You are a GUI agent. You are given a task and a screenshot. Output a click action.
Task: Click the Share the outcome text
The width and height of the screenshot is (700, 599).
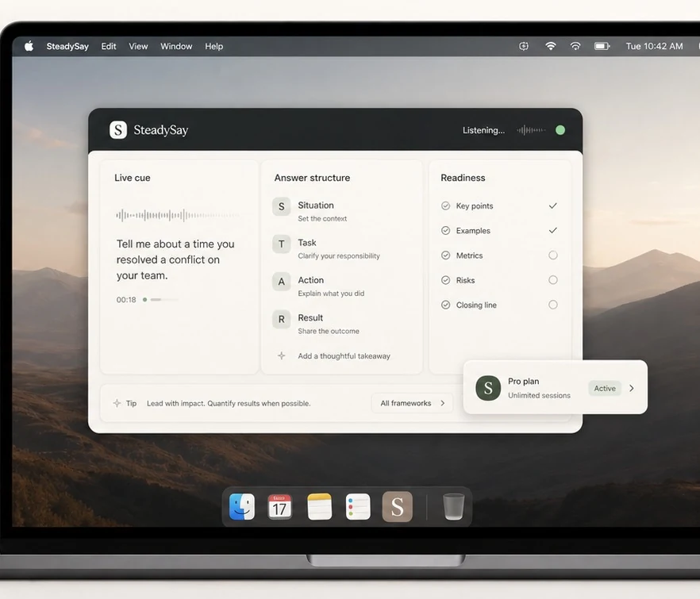(x=328, y=331)
